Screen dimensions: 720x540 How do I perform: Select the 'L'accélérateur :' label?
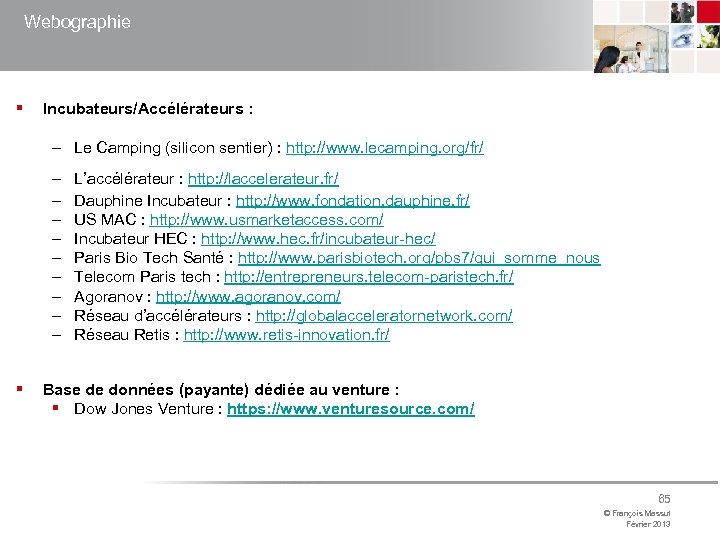[129, 179]
